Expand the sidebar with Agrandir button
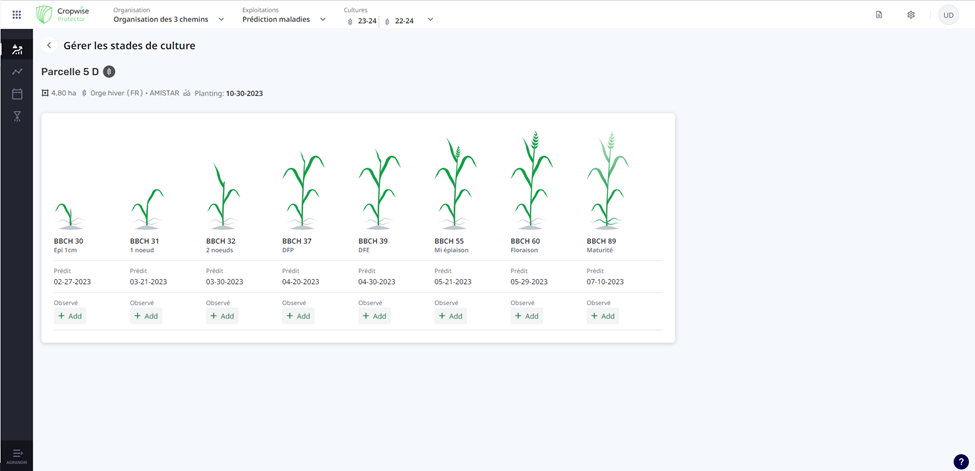The image size is (975, 471). click(17, 455)
